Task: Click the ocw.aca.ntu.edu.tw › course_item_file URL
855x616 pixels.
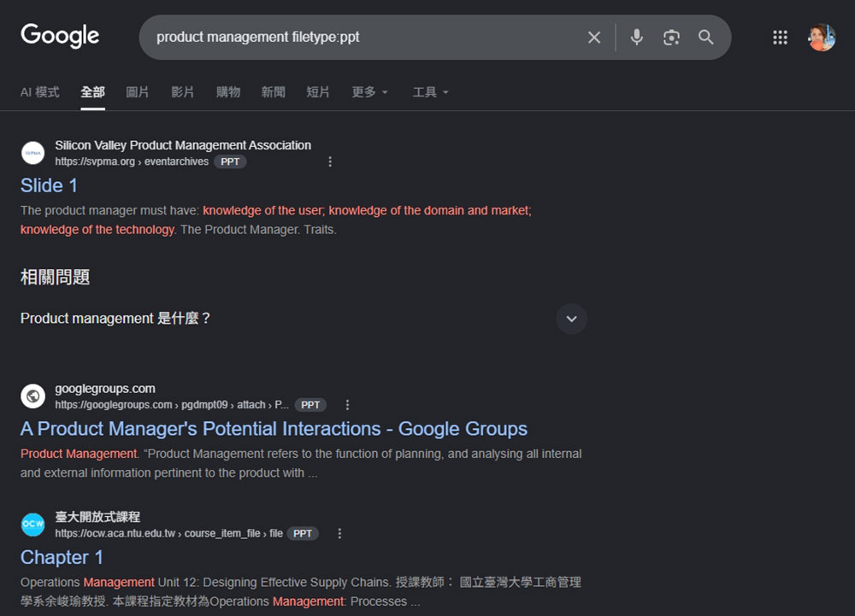Action: coord(168,533)
